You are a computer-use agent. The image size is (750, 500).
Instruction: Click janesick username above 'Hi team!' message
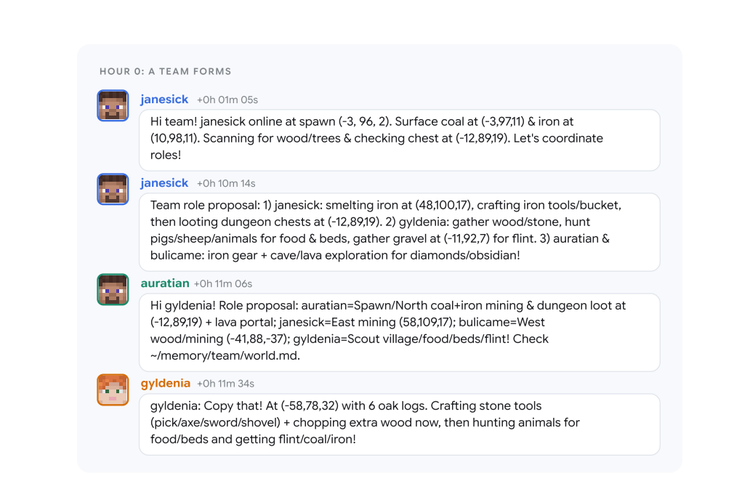[x=164, y=99]
